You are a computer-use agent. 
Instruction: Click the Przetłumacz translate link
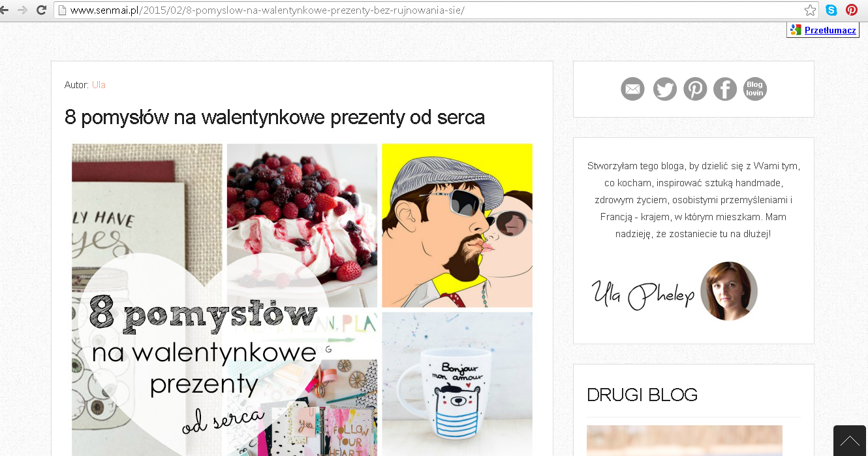tap(830, 30)
